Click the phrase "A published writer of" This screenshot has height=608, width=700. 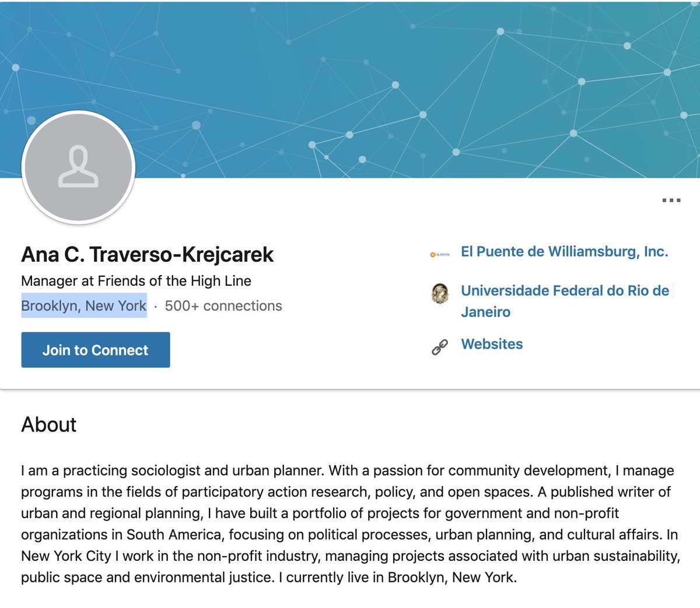point(604,492)
